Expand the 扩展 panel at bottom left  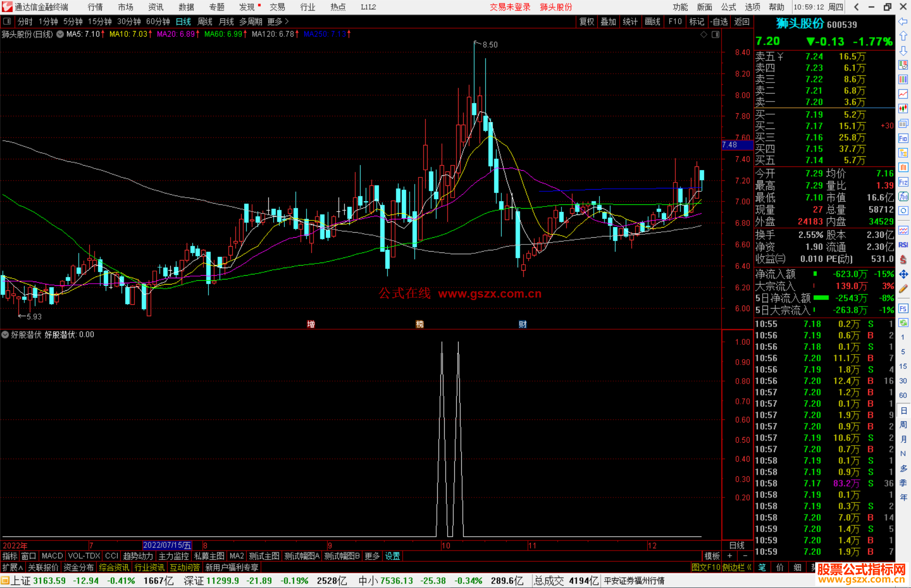pos(13,567)
